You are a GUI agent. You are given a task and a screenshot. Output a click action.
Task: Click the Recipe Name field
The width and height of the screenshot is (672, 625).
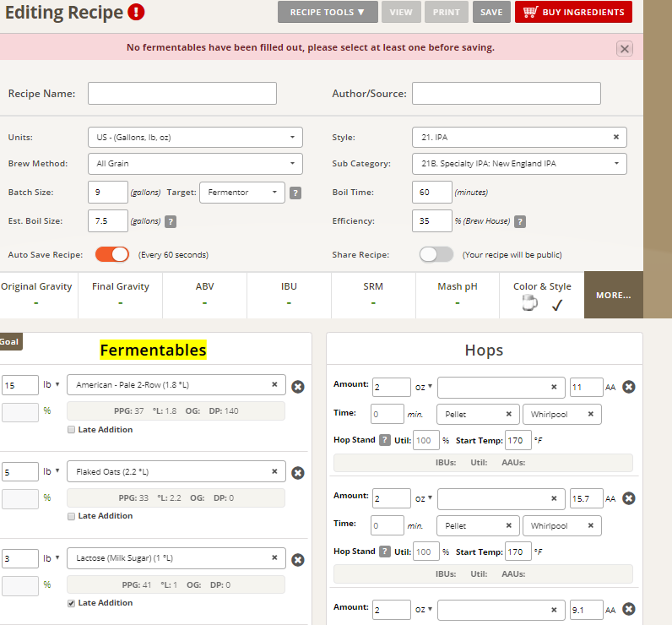(x=182, y=94)
